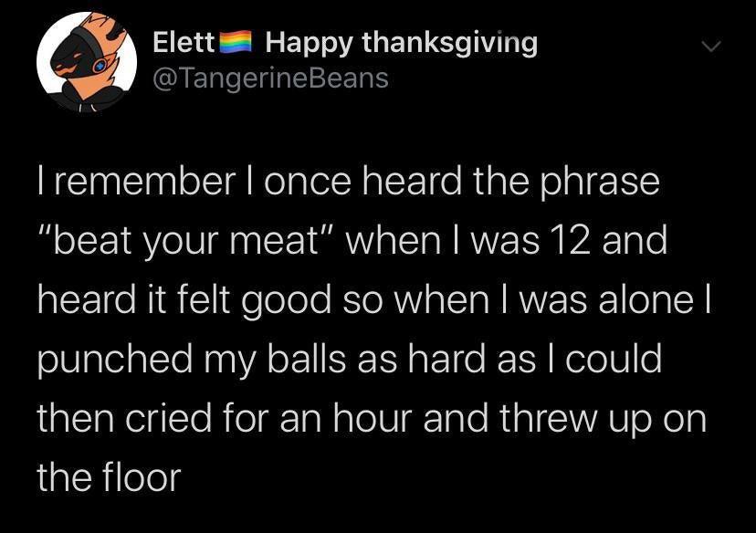Open the @TangerineBeans handle link
The width and height of the screenshot is (756, 533).
(270, 79)
